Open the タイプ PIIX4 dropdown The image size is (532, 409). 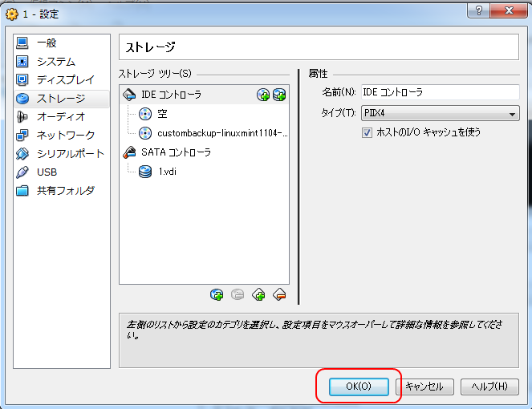[439, 114]
